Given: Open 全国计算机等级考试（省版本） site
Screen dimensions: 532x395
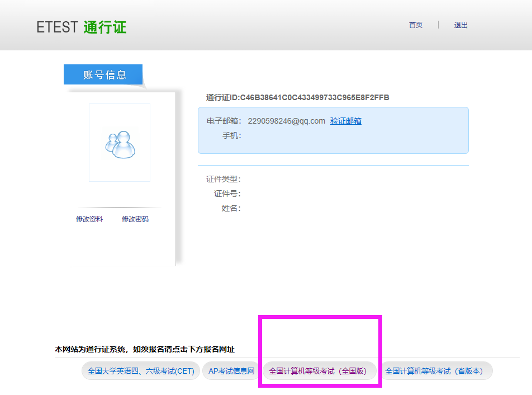Looking at the screenshot, I should 434,371.
